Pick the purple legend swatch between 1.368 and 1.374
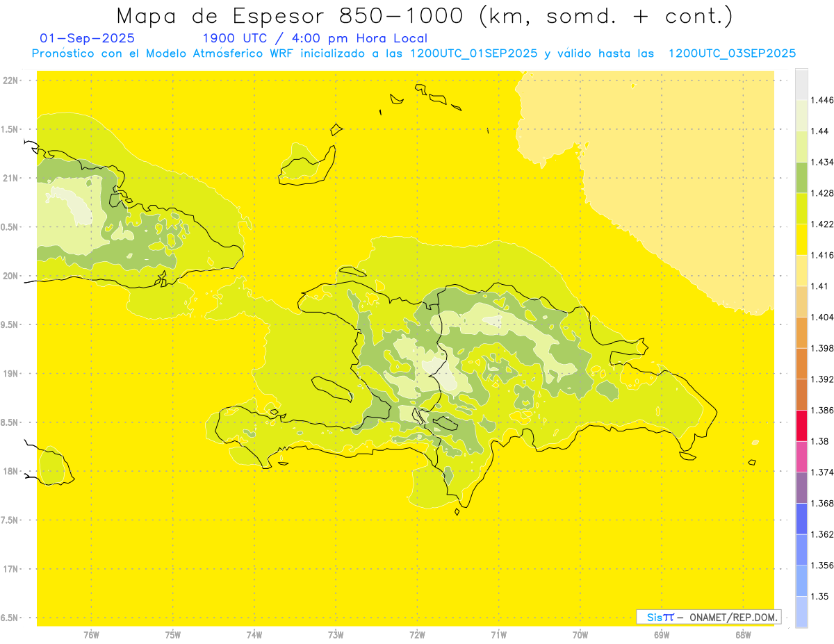The height and width of the screenshot is (644, 834). pos(801,487)
